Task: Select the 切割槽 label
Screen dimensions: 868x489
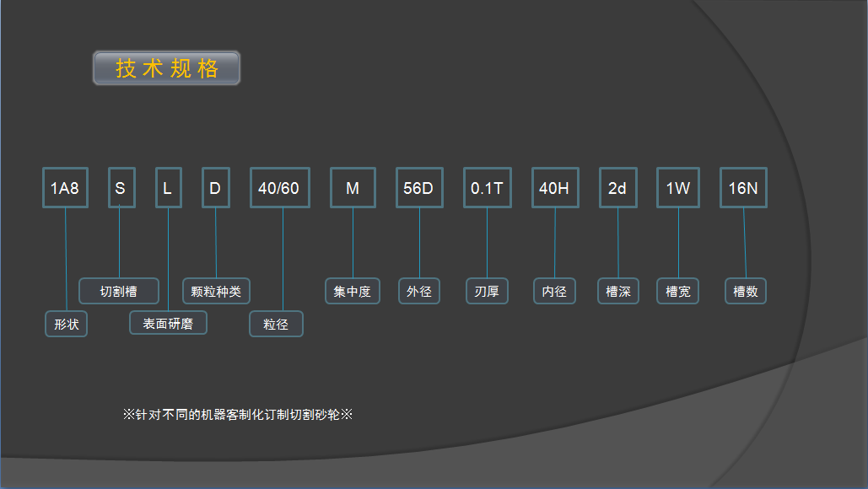Action: (119, 292)
